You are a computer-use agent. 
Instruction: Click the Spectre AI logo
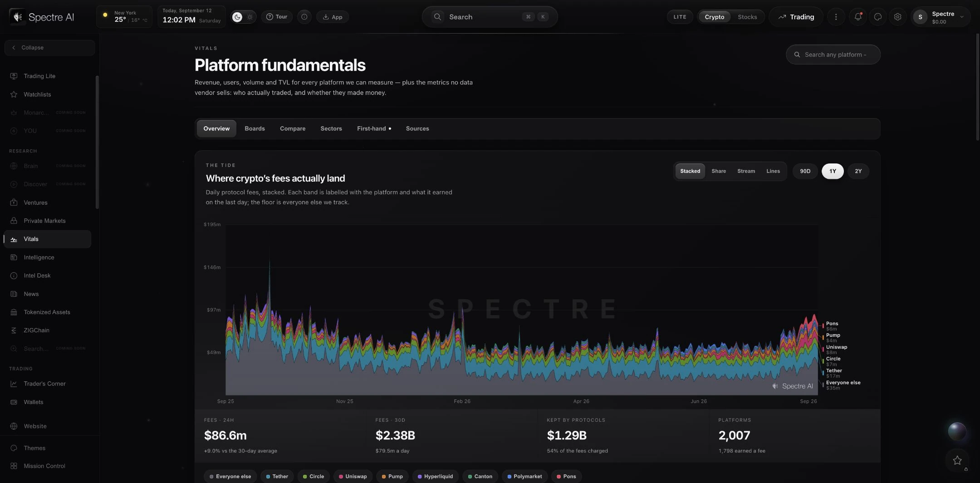pos(42,17)
